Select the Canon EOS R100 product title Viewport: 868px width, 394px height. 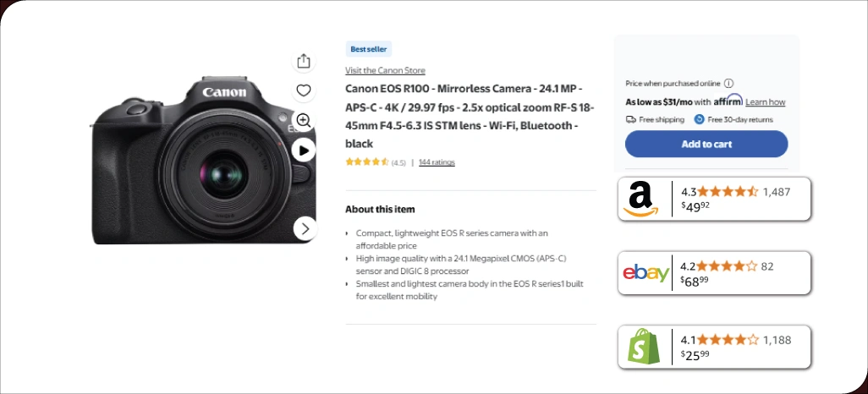pos(470,116)
